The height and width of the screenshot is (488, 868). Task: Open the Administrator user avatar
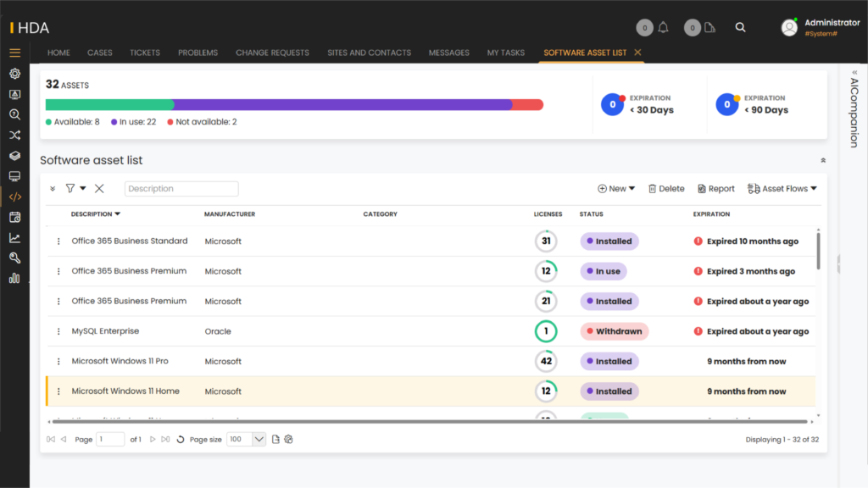(x=789, y=27)
